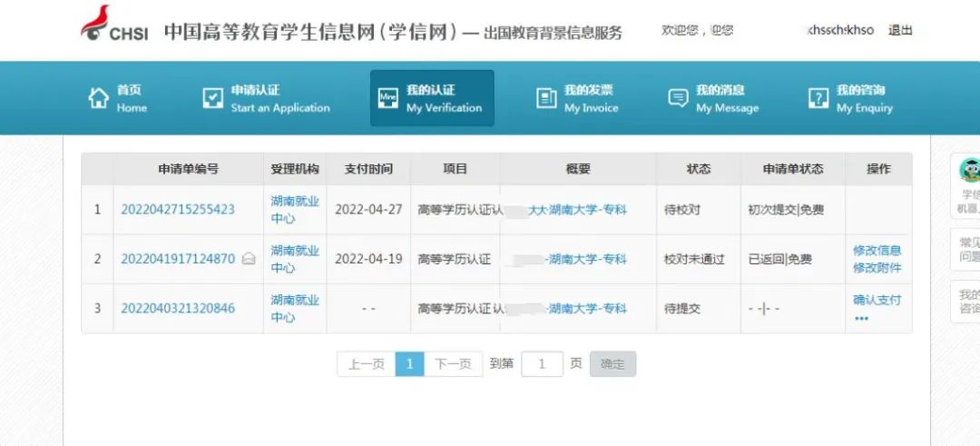
Task: Click the My Enquiry question mark icon
Action: 818,98
